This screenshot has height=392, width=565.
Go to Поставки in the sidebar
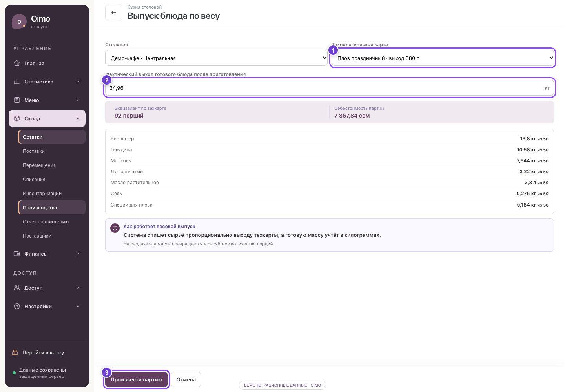click(52, 151)
